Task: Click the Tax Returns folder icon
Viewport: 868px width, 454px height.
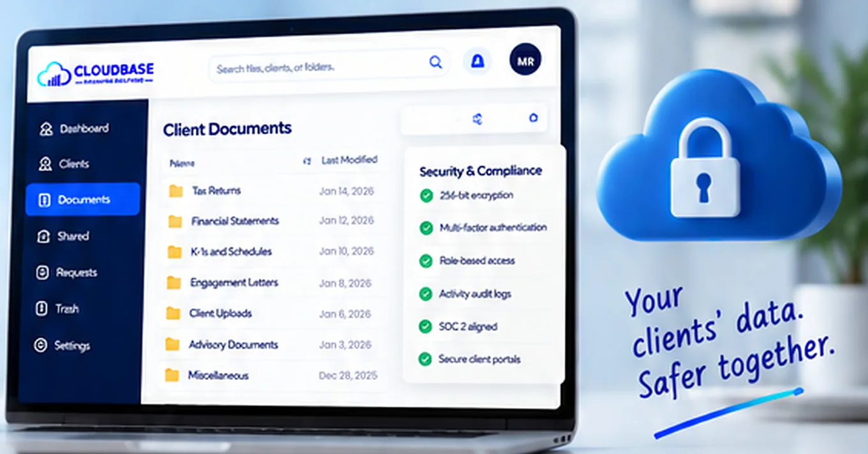Action: pyautogui.click(x=176, y=191)
